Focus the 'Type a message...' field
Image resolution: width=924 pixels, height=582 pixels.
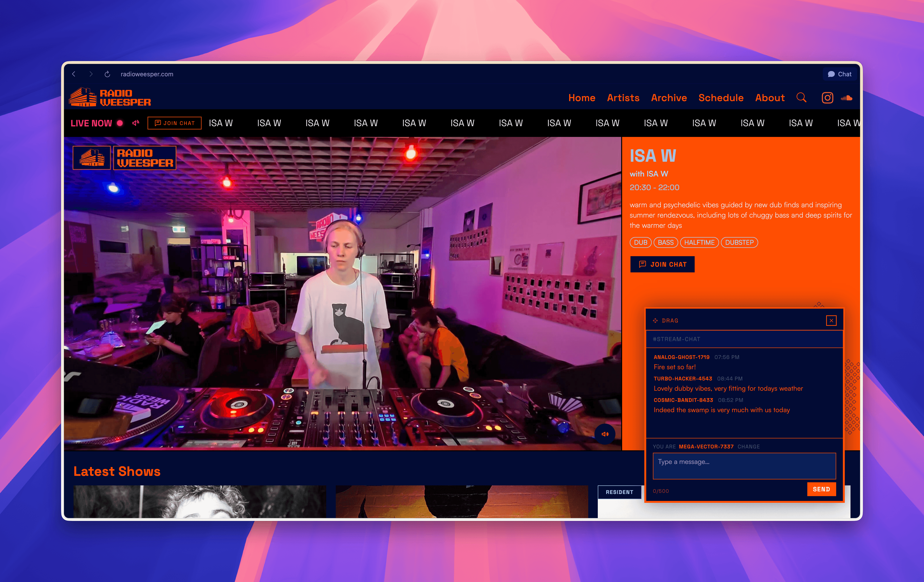click(x=744, y=466)
